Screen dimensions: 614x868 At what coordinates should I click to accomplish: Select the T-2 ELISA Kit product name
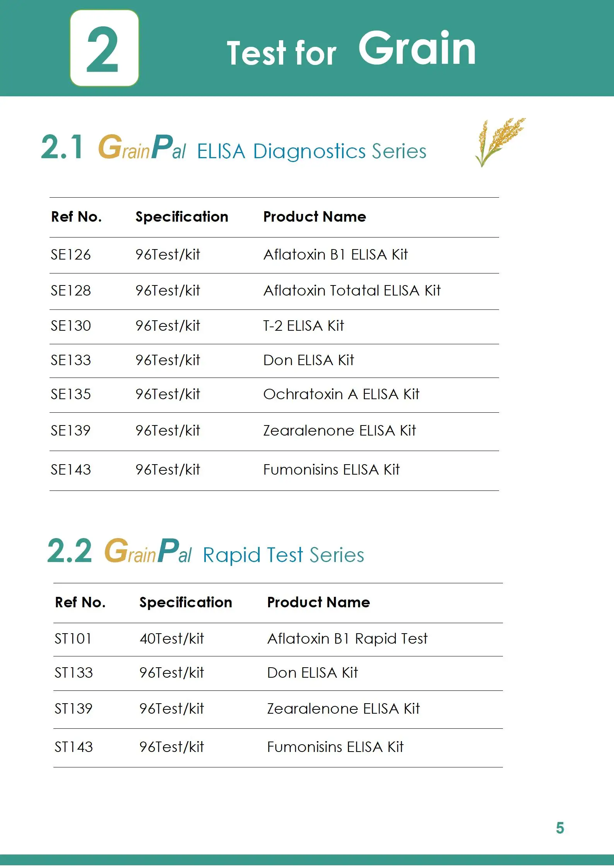[303, 326]
